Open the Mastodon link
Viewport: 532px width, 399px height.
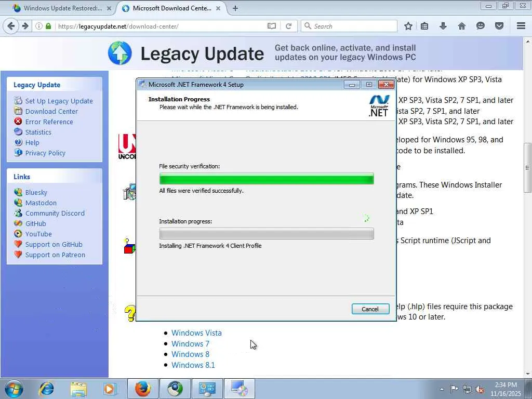41,203
